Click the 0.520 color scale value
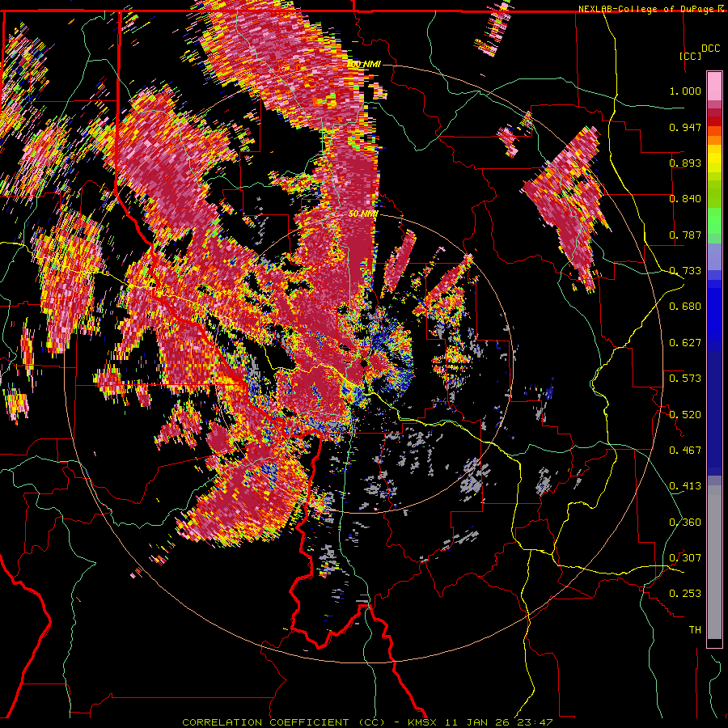728x728 pixels. 685,415
